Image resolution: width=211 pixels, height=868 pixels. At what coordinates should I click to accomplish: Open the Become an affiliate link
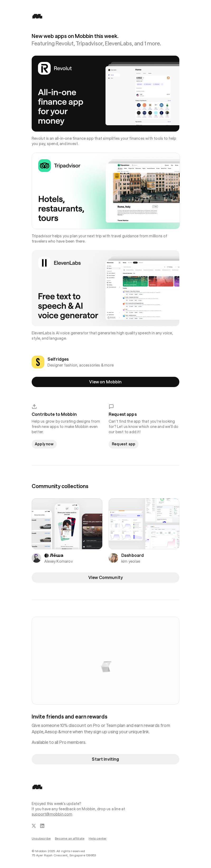point(70,838)
